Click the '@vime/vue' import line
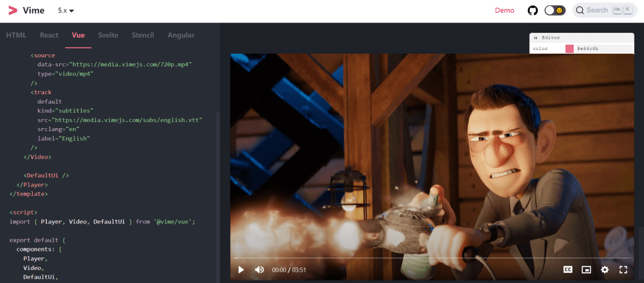Screen dimensions: 644x283 point(103,222)
